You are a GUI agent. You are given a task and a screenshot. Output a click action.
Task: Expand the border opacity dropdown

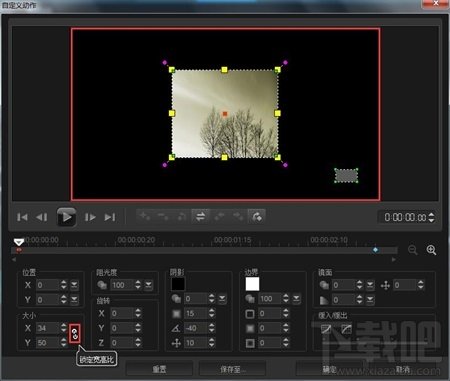pyautogui.click(x=296, y=299)
